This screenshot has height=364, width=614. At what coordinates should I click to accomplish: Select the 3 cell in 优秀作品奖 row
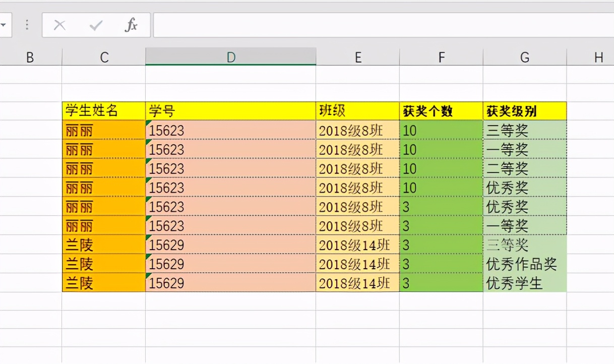point(441,264)
